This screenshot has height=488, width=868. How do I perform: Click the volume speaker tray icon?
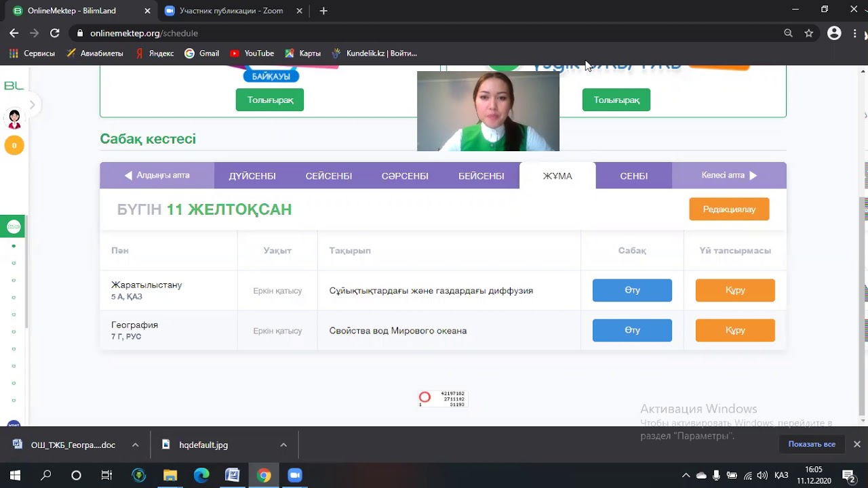pyautogui.click(x=762, y=475)
